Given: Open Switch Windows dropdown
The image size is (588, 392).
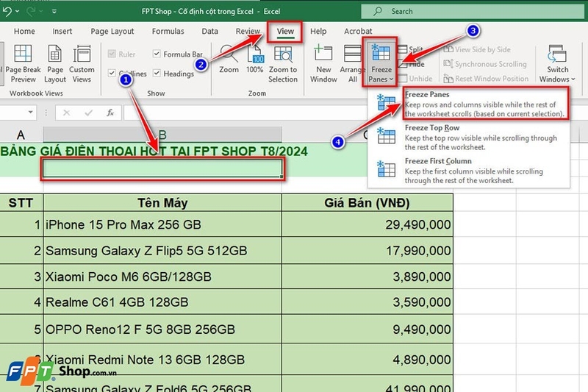Looking at the screenshot, I should pos(557,64).
